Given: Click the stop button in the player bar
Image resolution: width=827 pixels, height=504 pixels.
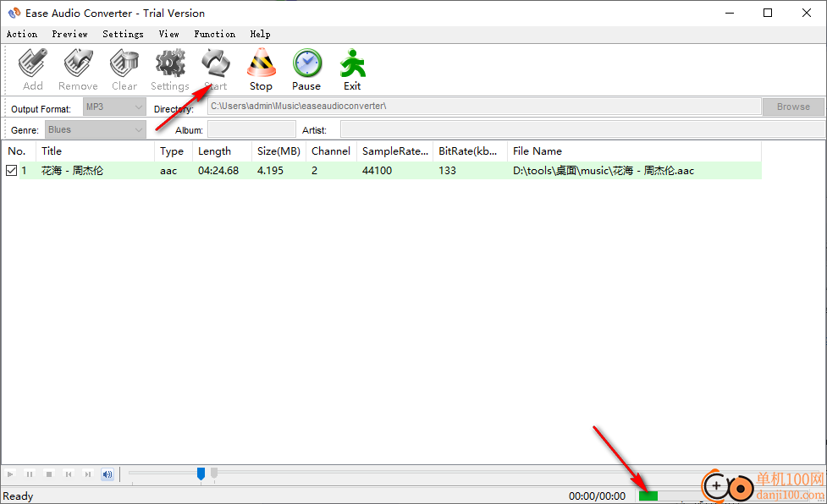Looking at the screenshot, I should (x=49, y=474).
